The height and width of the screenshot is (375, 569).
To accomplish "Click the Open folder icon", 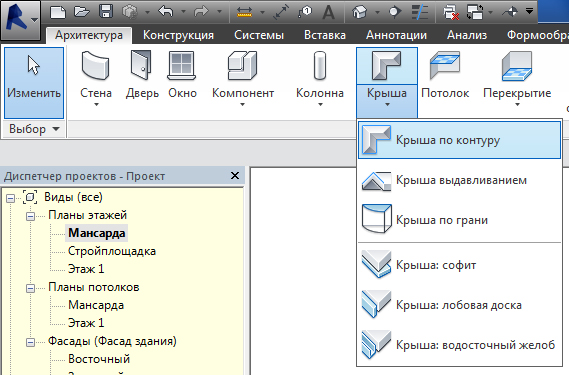I will pyautogui.click(x=82, y=12).
